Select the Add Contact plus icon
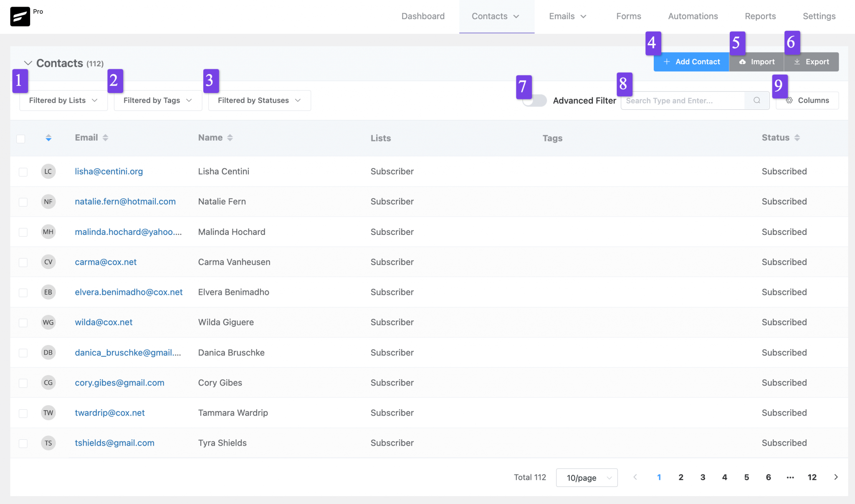Viewport: 855px width, 504px height. 667,61
